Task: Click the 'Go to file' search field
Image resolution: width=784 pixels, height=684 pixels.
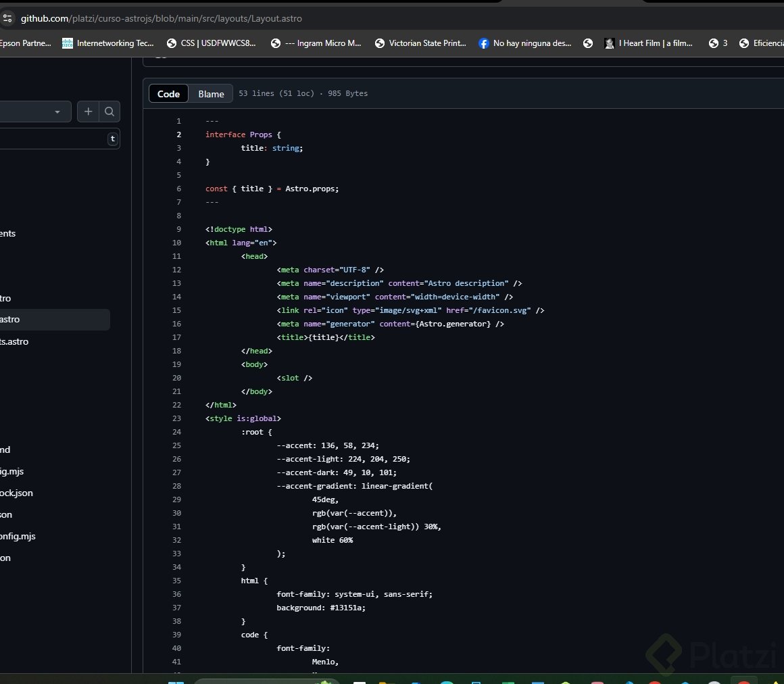Action: [x=51, y=139]
